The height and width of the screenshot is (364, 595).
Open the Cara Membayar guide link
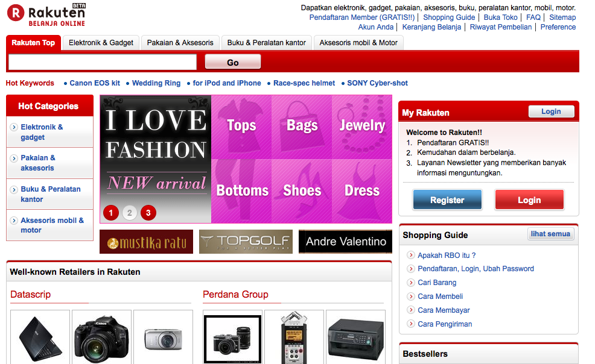[444, 310]
